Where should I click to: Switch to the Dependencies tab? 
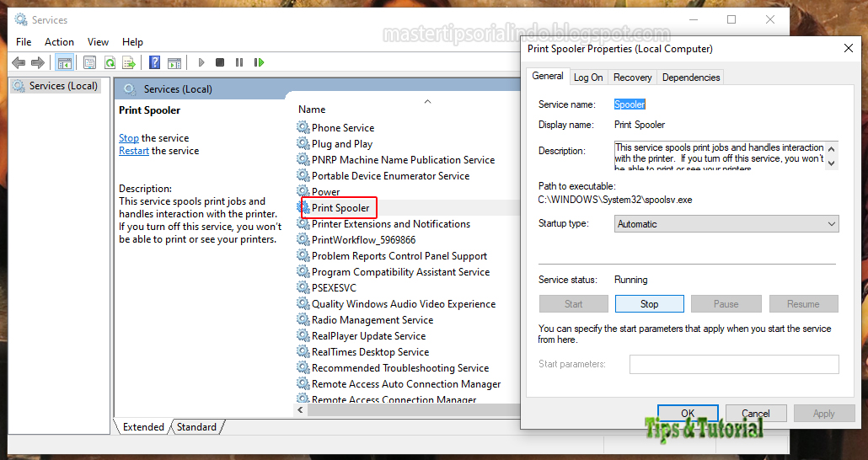coord(691,78)
